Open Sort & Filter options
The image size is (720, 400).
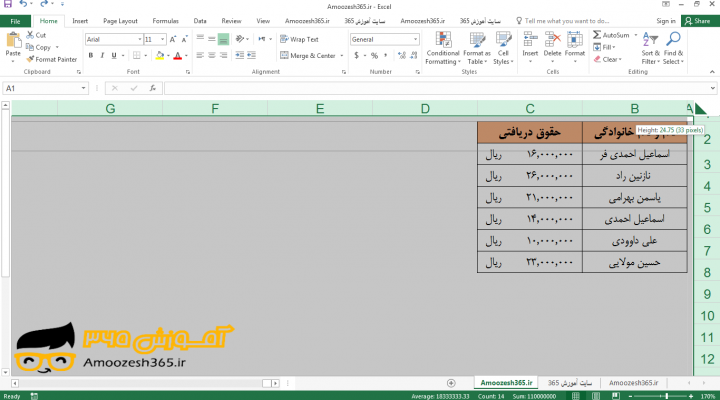(651, 48)
